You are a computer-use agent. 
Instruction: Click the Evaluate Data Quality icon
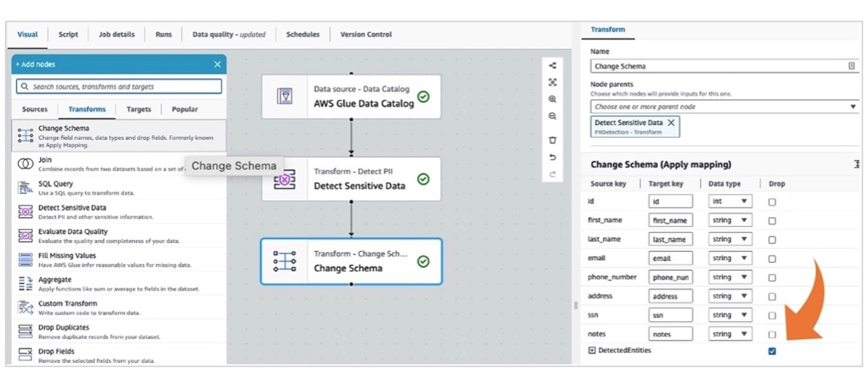click(x=25, y=236)
